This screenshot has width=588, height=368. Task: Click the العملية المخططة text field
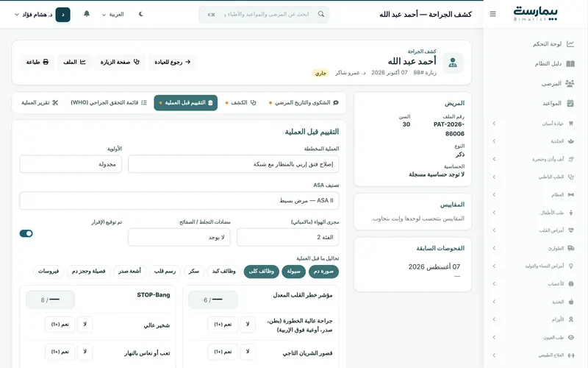[x=233, y=164]
